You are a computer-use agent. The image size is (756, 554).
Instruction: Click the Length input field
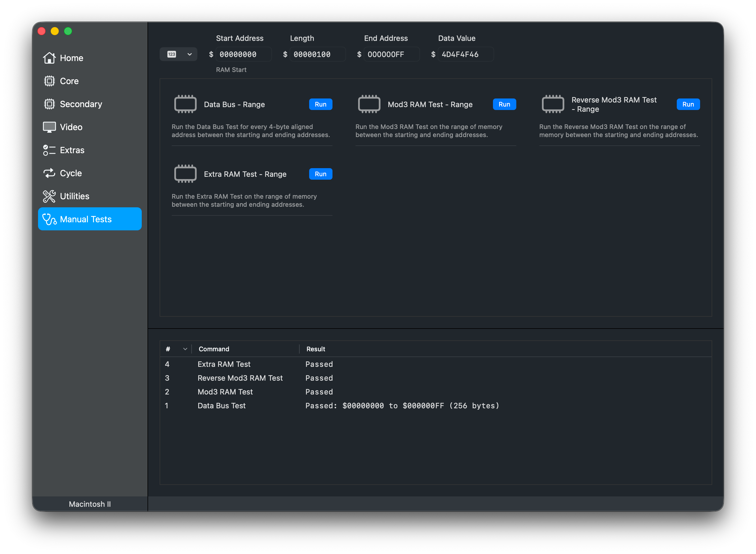(x=317, y=54)
